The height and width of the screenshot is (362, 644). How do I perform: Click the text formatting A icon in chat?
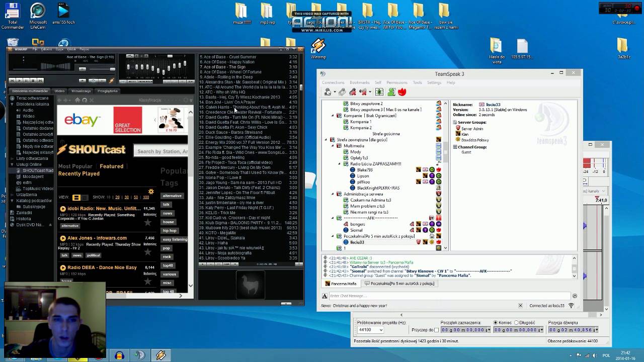325,296
